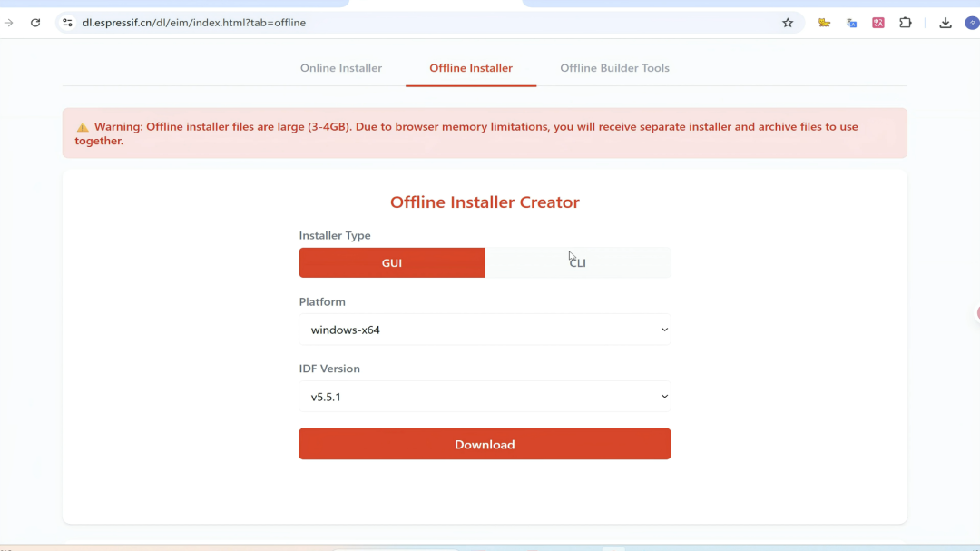Click the yellow extension icon in toolbar
This screenshot has height=551, width=980.
tap(824, 23)
